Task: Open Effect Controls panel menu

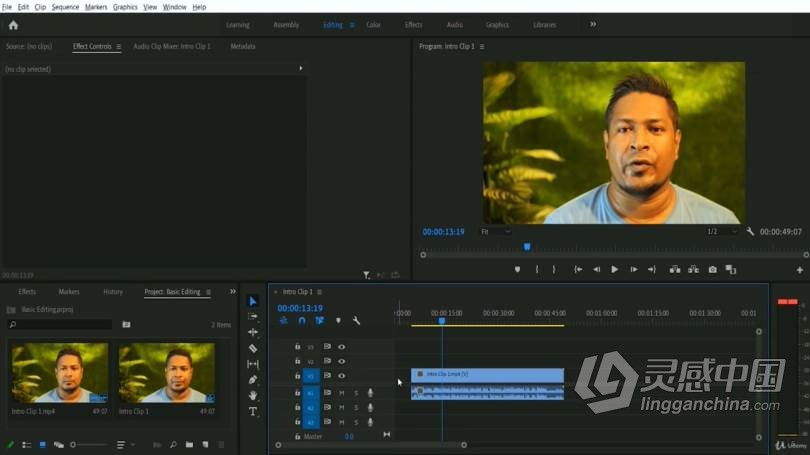Action: click(119, 46)
